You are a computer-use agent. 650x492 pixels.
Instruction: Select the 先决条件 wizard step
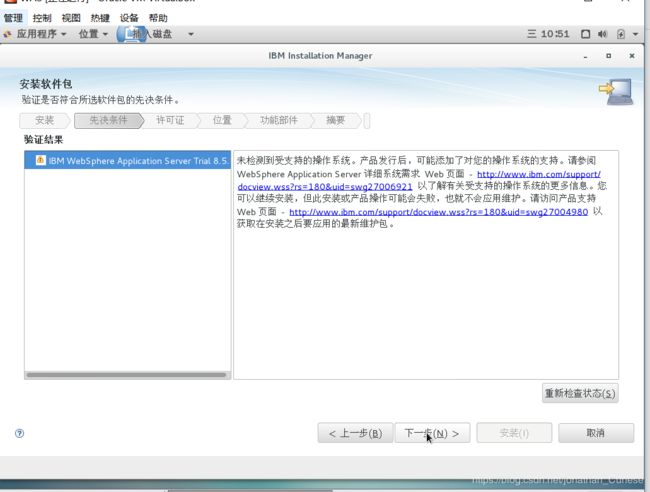point(109,120)
